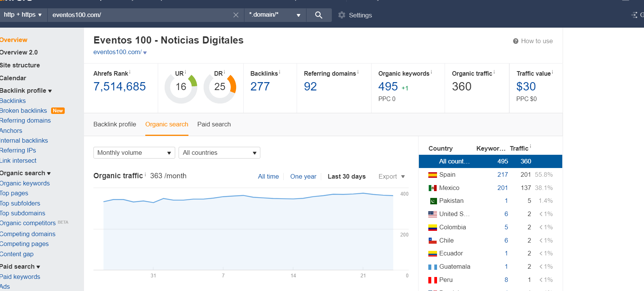Click Spain's 217 keywords count
Screen dimensions: 644x291
(502, 175)
